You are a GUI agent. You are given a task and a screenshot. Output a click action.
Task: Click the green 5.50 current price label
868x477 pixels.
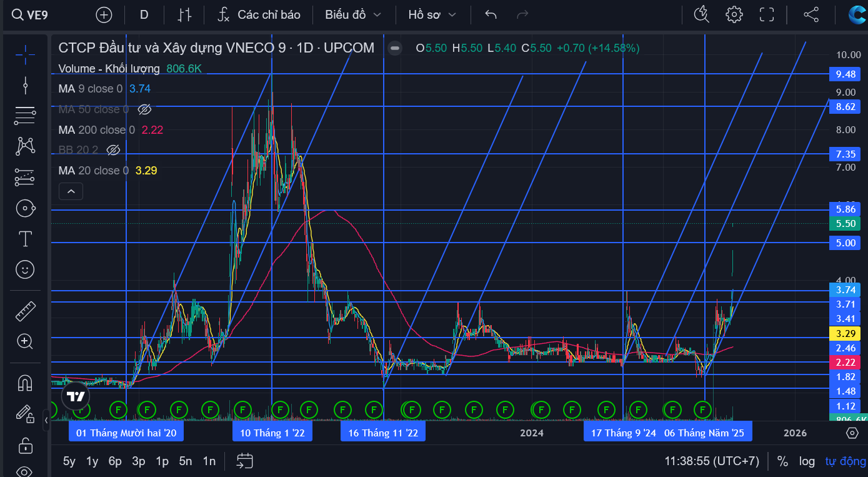[x=845, y=223]
